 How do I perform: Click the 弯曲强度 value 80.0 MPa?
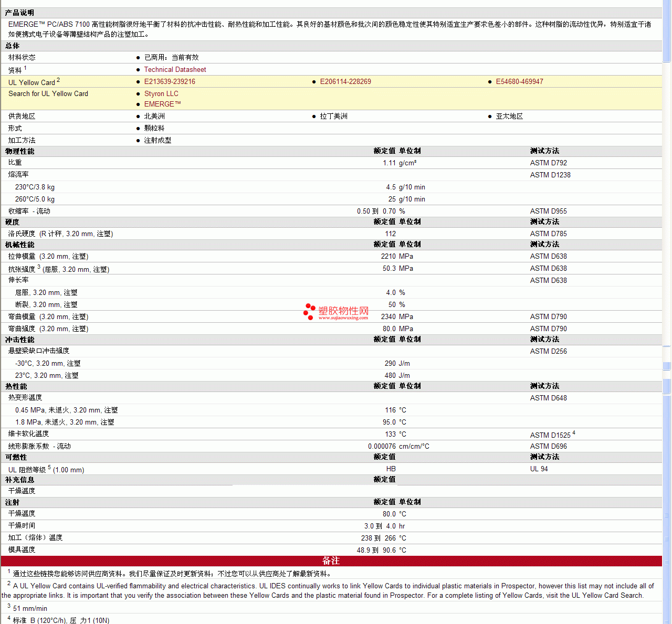click(x=398, y=329)
